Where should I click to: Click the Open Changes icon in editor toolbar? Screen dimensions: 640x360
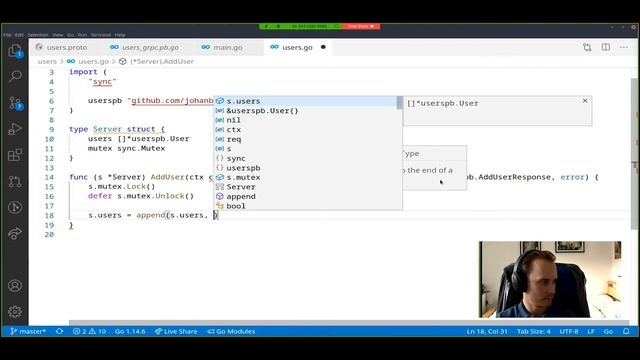coord(587,47)
